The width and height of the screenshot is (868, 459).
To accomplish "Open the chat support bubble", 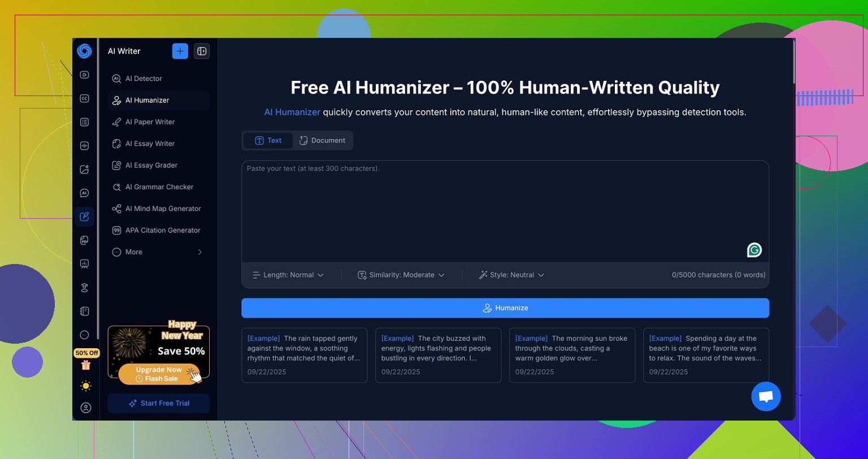I will (x=766, y=396).
